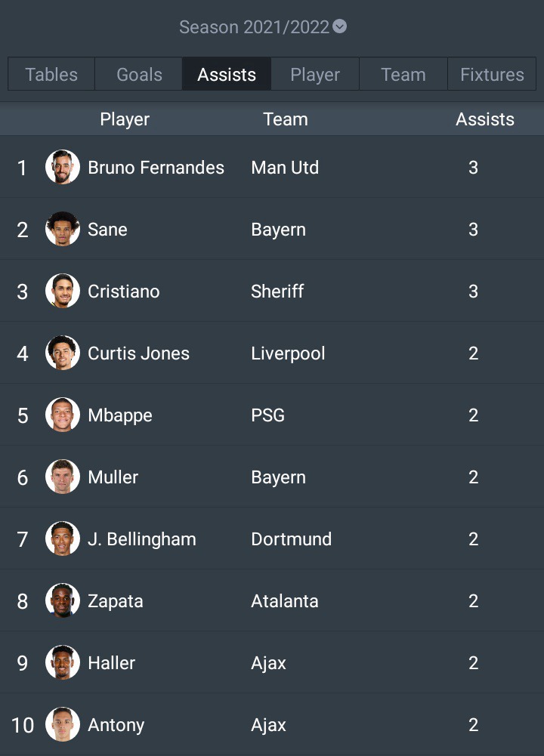
Task: Click Sane's player avatar
Action: (x=63, y=229)
